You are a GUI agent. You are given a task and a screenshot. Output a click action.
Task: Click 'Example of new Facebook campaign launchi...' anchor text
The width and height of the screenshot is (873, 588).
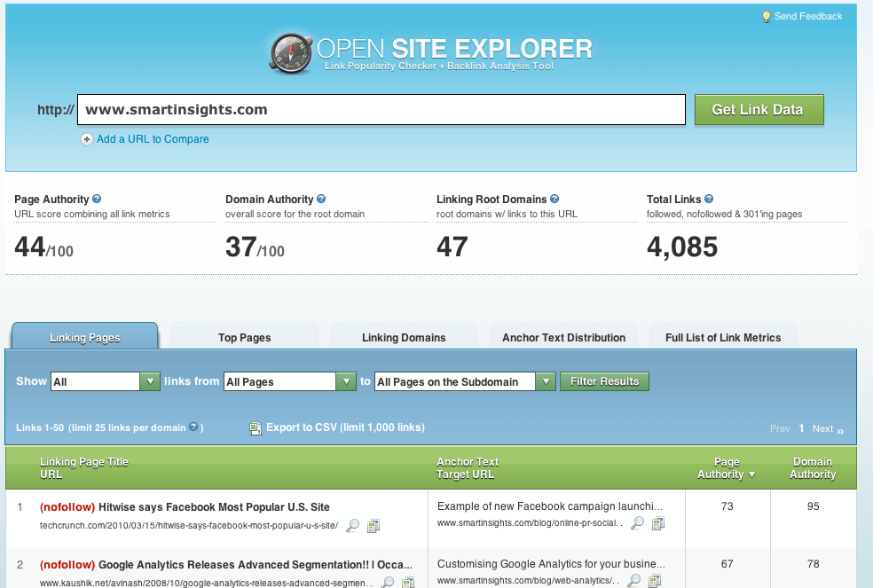(549, 506)
